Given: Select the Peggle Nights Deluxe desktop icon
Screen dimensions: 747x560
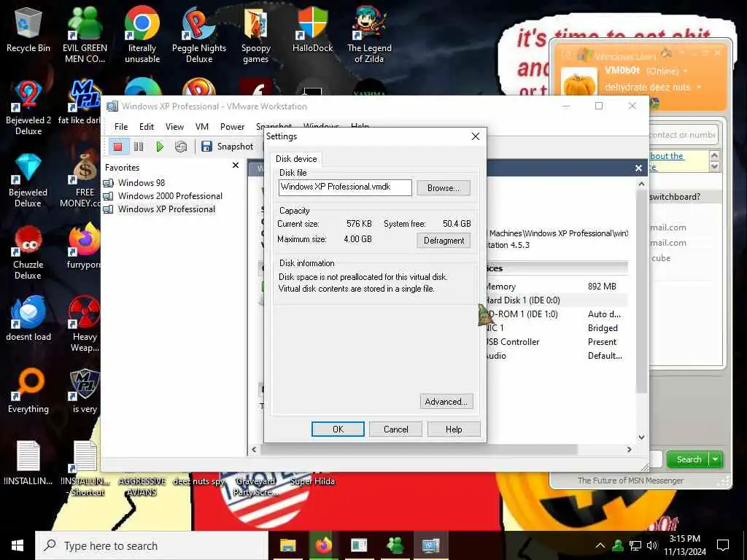Looking at the screenshot, I should (199, 35).
